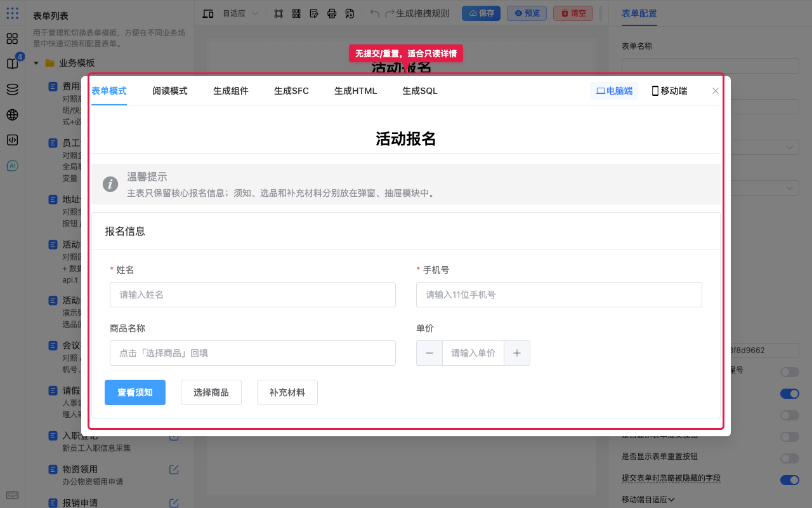Switch to the 阅读模式 tab
812x508 pixels.
170,91
